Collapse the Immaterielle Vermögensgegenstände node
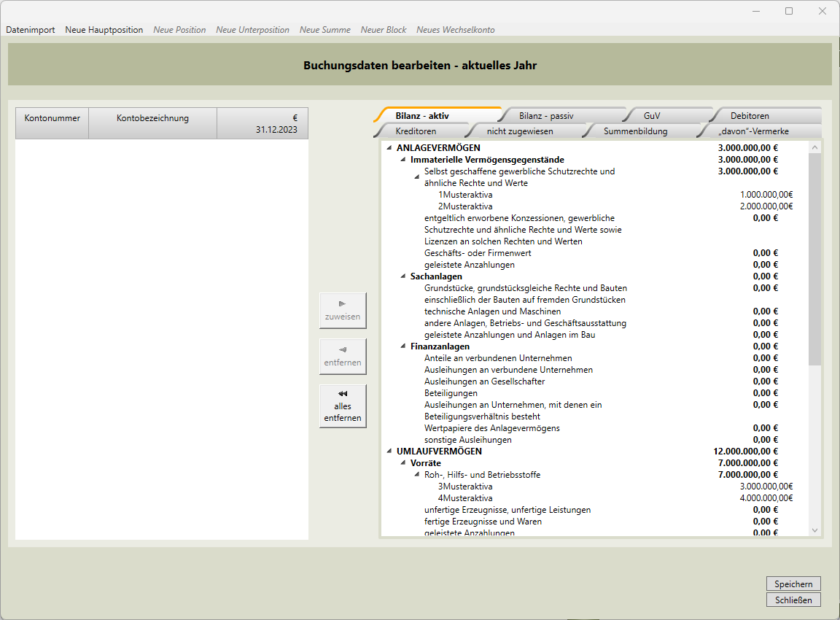The image size is (840, 620). pyautogui.click(x=403, y=160)
